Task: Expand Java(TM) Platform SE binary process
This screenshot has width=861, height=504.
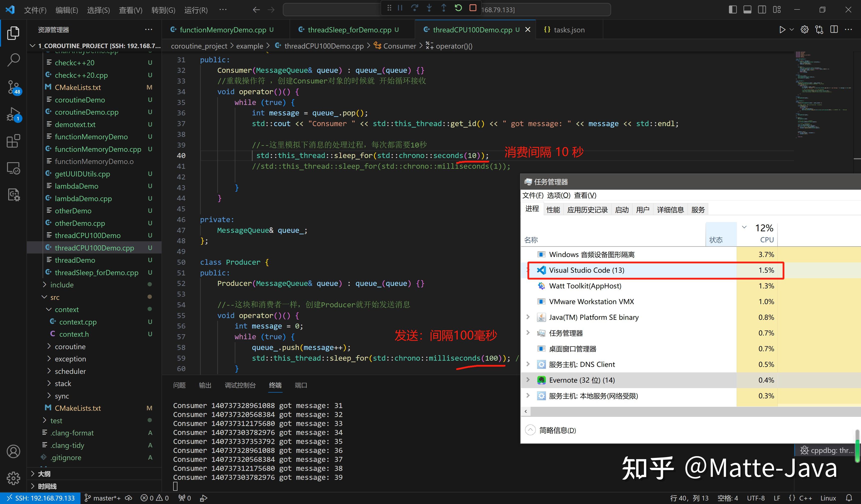Action: click(x=528, y=317)
